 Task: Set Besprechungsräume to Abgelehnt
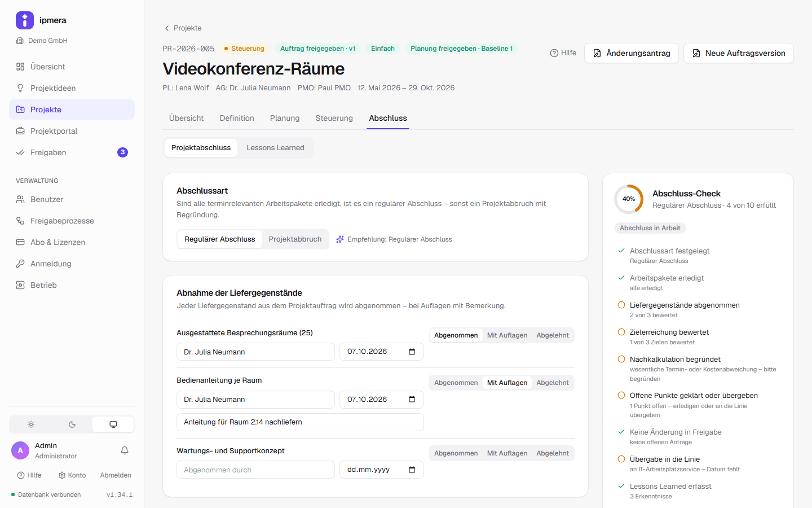point(553,335)
